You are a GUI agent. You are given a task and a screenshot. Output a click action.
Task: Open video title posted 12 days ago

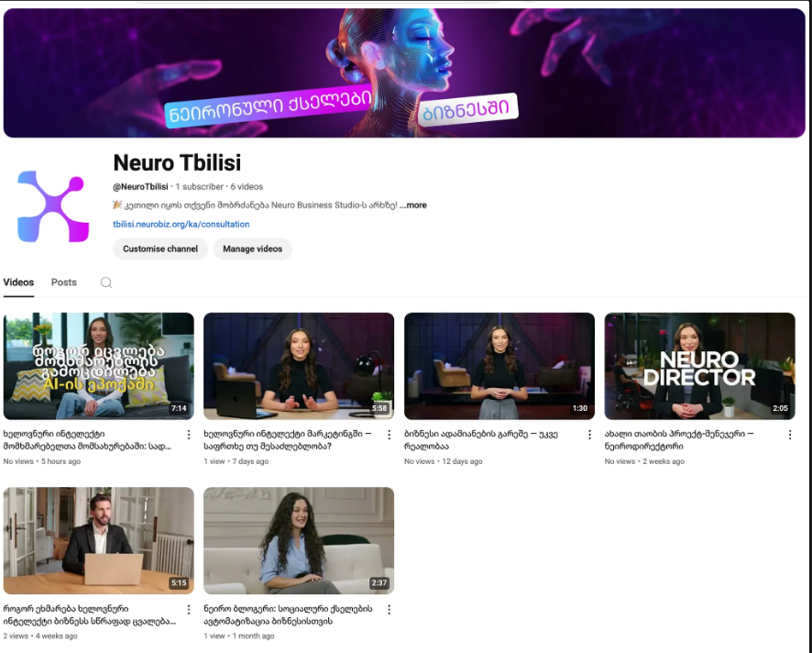481,440
